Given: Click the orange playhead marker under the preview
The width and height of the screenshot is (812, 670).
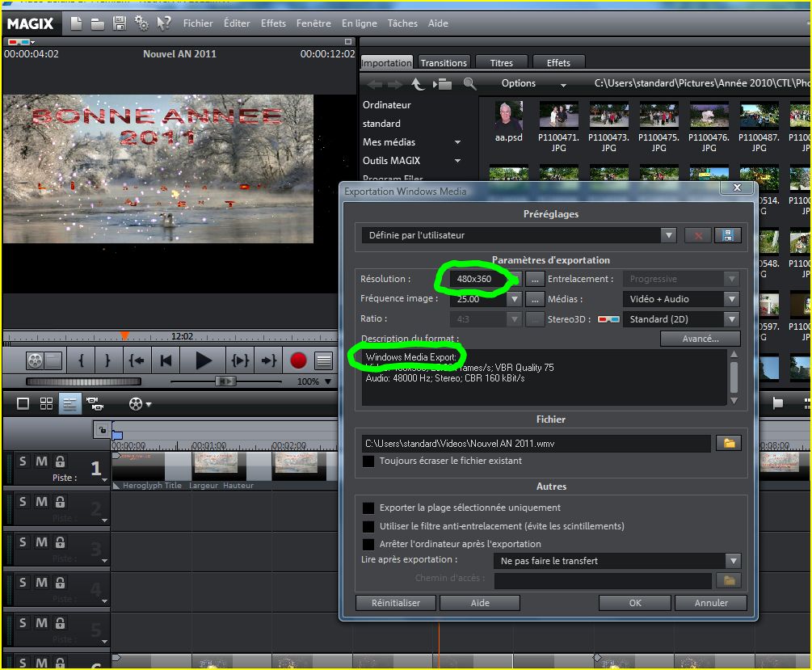Looking at the screenshot, I should pyautogui.click(x=124, y=335).
